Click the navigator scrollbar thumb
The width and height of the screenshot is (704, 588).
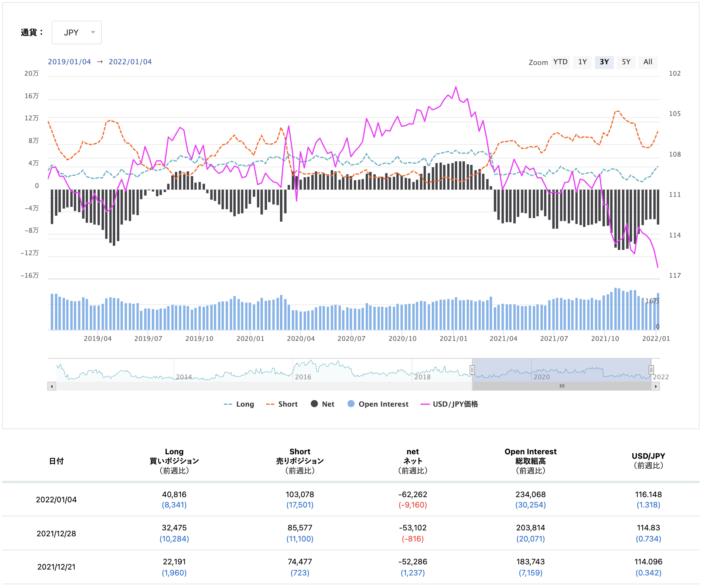click(x=562, y=386)
